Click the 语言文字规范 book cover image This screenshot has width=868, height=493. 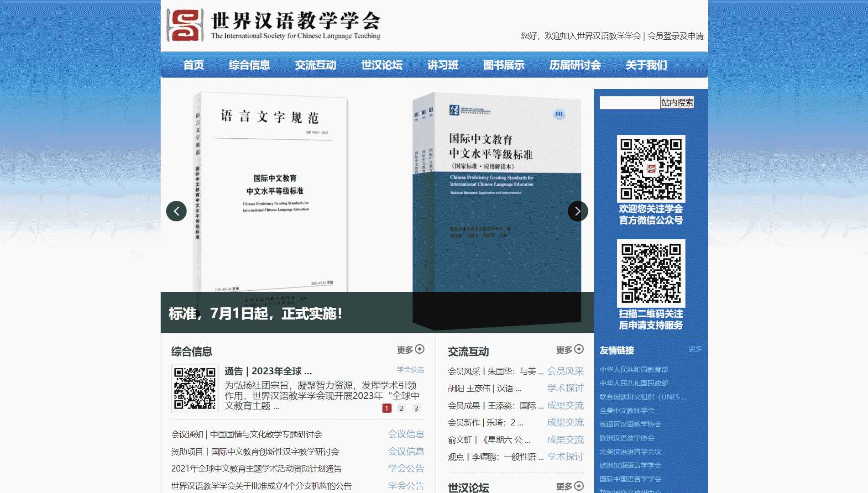[271, 193]
